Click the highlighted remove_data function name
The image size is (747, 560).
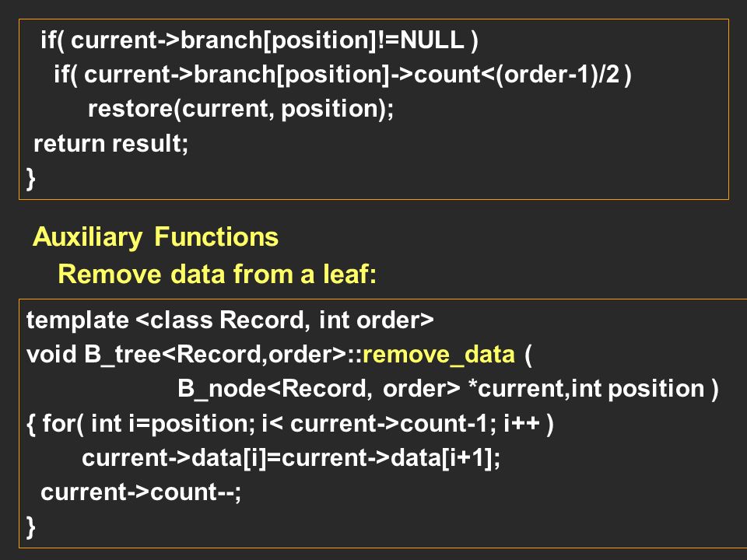[x=439, y=355]
